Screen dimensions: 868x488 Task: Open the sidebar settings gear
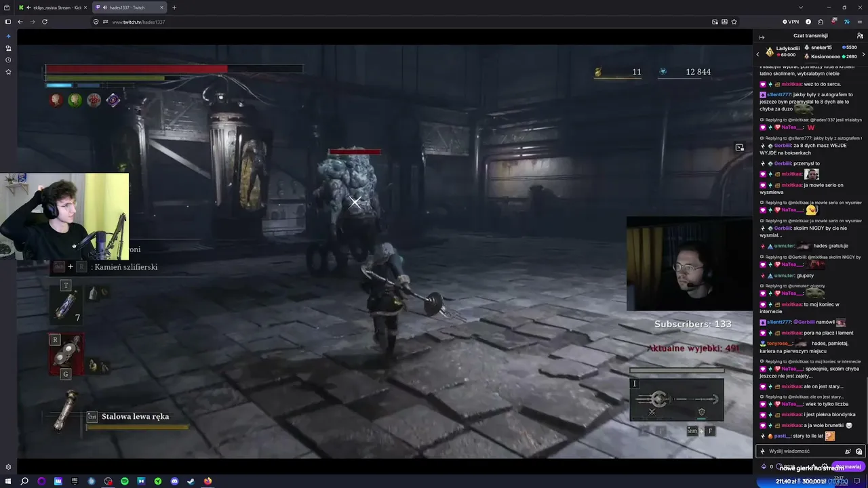coord(8,467)
